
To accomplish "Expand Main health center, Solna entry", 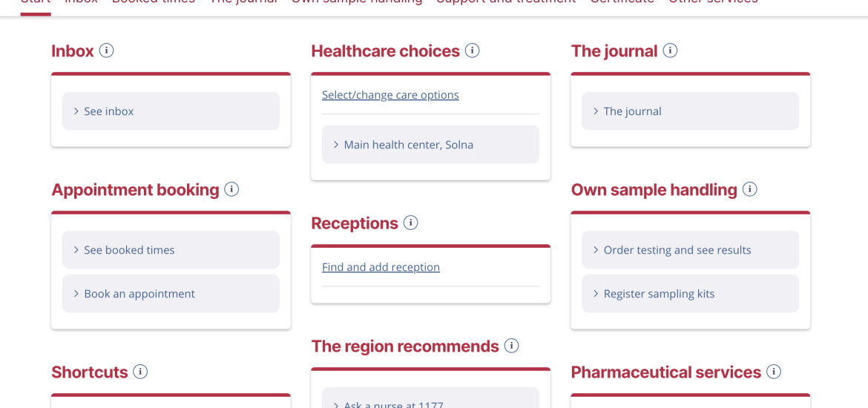I will [x=431, y=145].
